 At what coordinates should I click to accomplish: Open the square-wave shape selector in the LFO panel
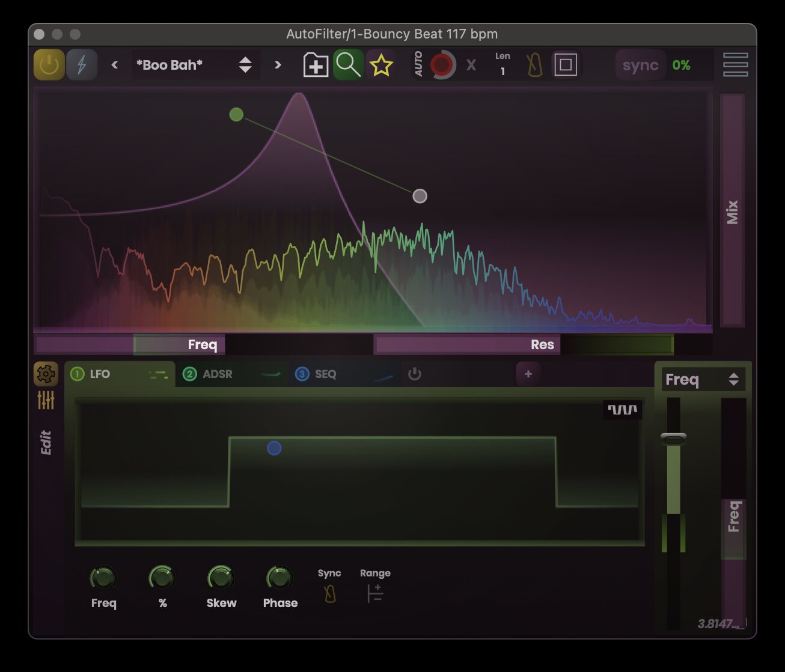click(x=623, y=409)
